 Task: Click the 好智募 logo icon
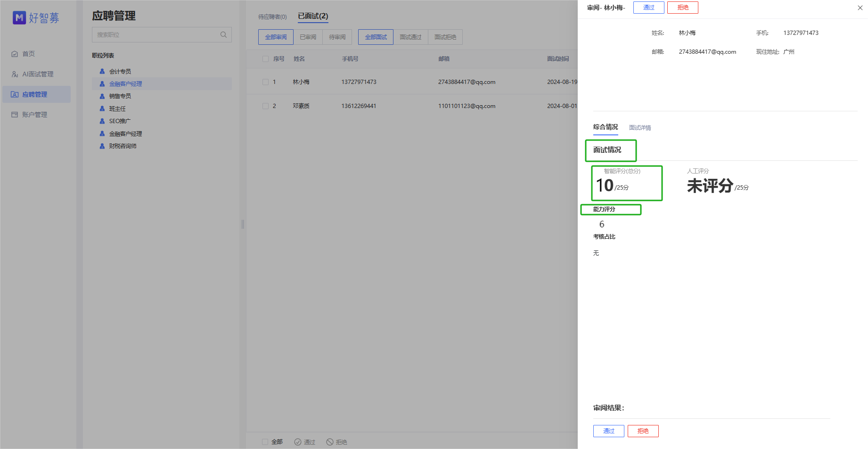pos(19,18)
